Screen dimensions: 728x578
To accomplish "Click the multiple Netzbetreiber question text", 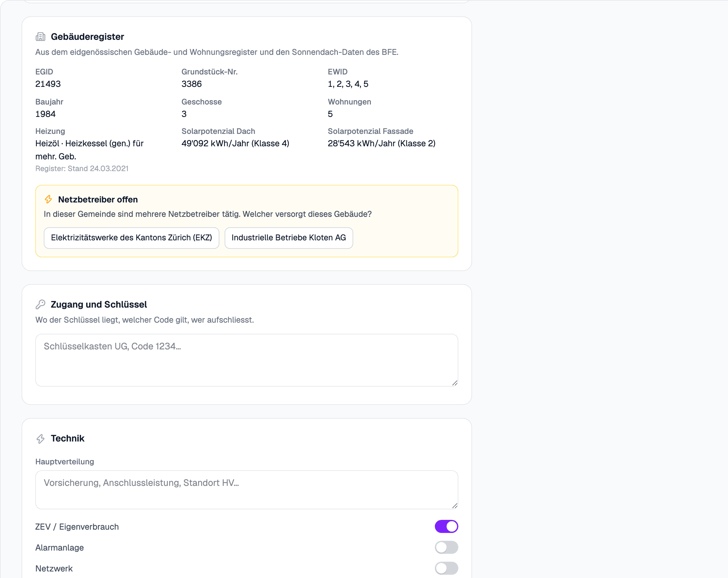I will tap(208, 214).
